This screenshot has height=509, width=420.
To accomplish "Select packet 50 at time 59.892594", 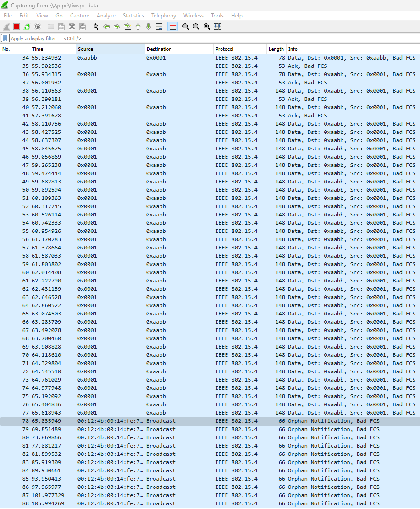I will coord(210,190).
